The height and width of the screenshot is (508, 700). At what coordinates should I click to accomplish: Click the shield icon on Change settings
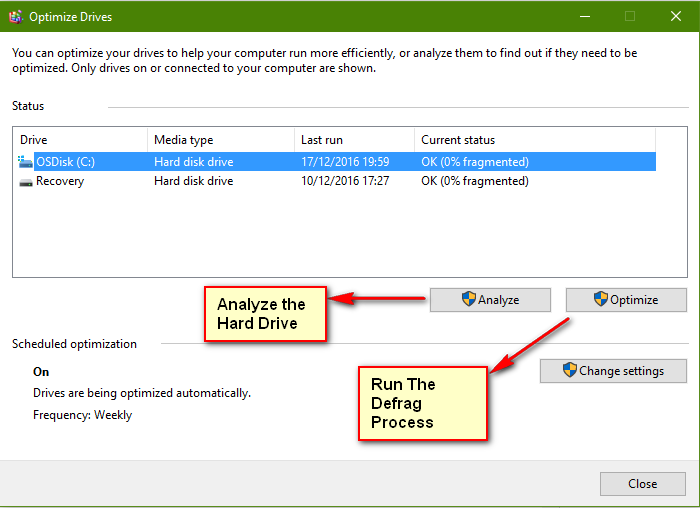tap(570, 370)
